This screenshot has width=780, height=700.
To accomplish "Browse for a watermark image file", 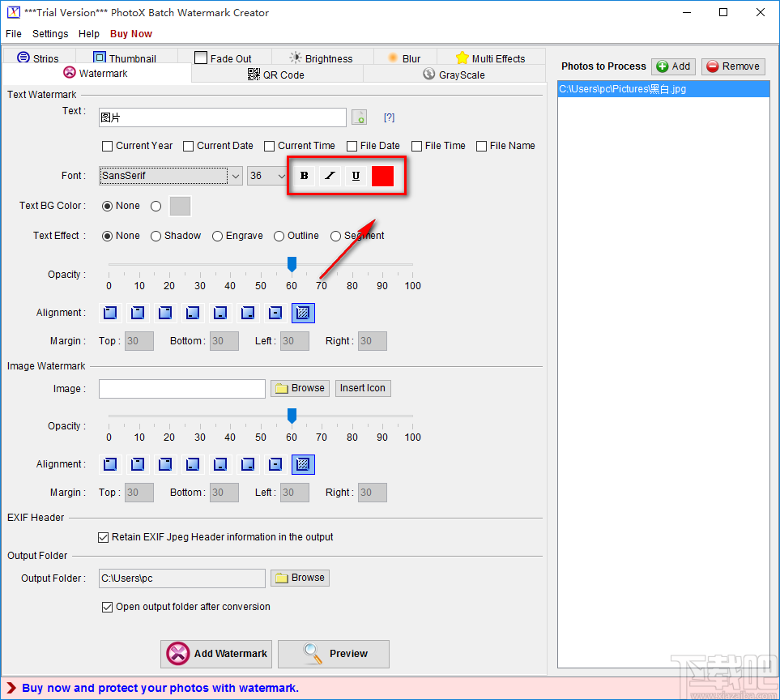I will [300, 388].
